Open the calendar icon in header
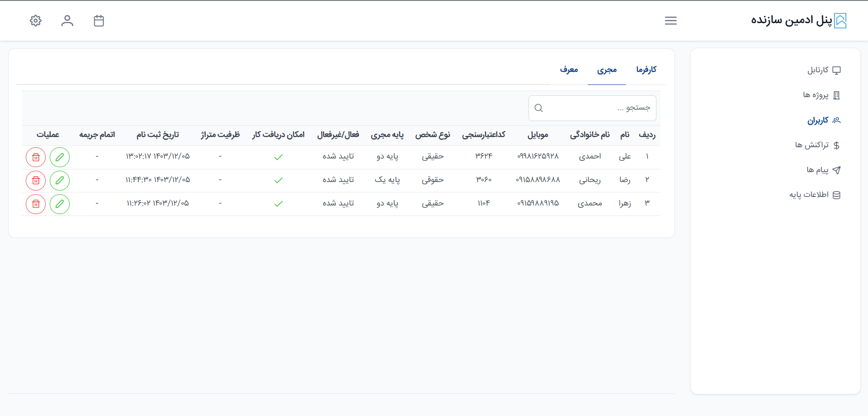868x416 pixels. click(x=99, y=21)
